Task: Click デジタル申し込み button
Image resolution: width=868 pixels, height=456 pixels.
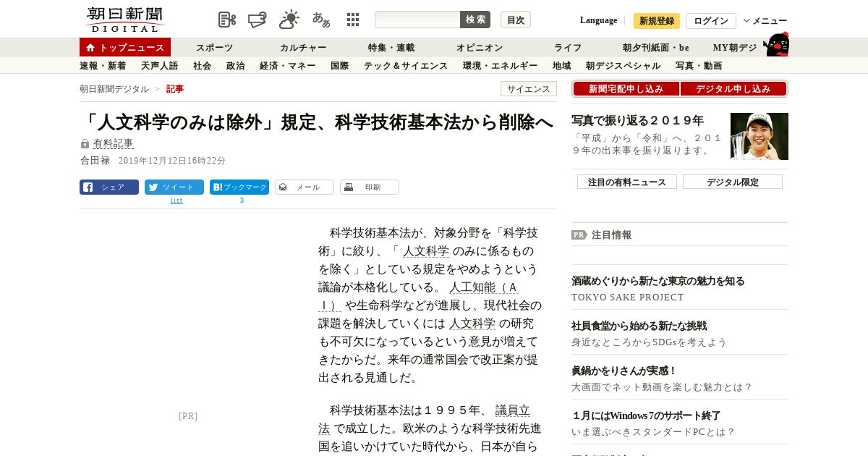Action: 733,89
